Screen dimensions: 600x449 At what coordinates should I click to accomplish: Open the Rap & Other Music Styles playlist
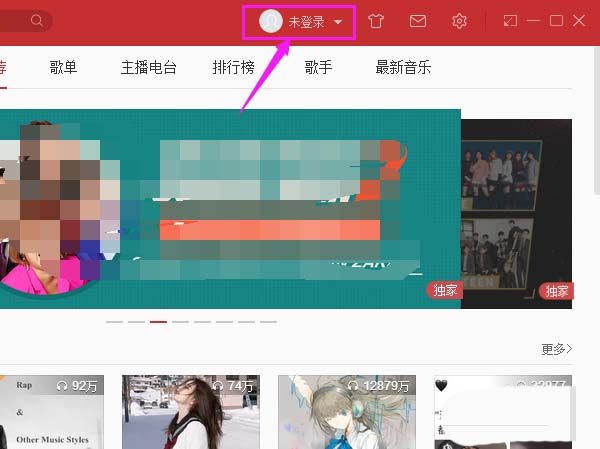click(52, 412)
